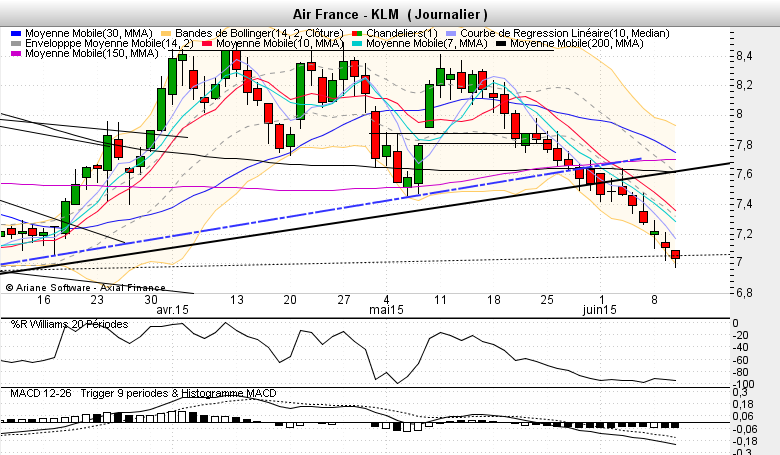This screenshot has width=780, height=455.
Task: Select the 'Courbe de Regression Linéaire(10, Median)' label
Action: pos(565,33)
